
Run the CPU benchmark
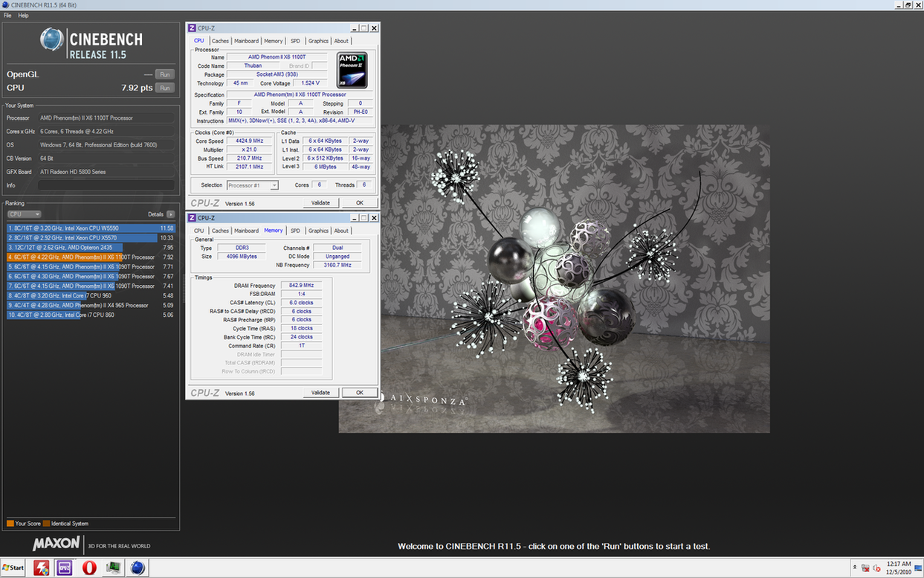(x=165, y=88)
